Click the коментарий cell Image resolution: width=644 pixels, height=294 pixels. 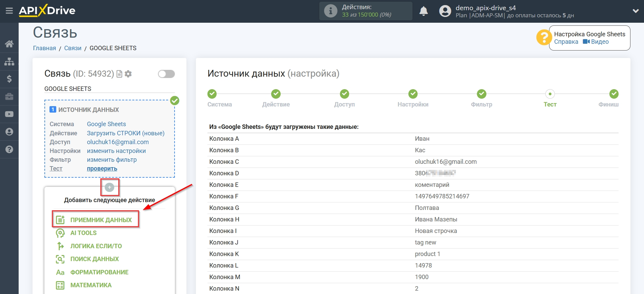432,185
